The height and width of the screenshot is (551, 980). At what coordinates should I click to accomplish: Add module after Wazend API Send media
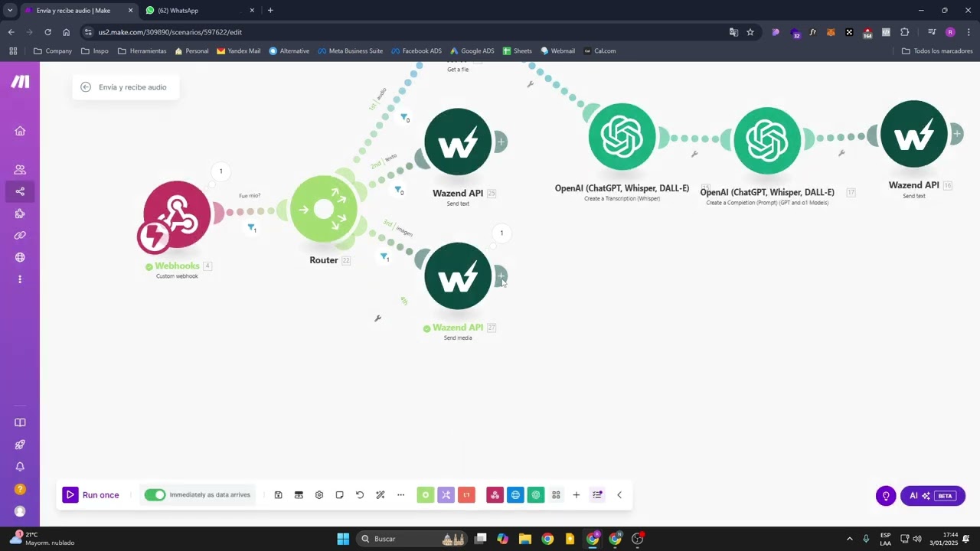coord(501,275)
